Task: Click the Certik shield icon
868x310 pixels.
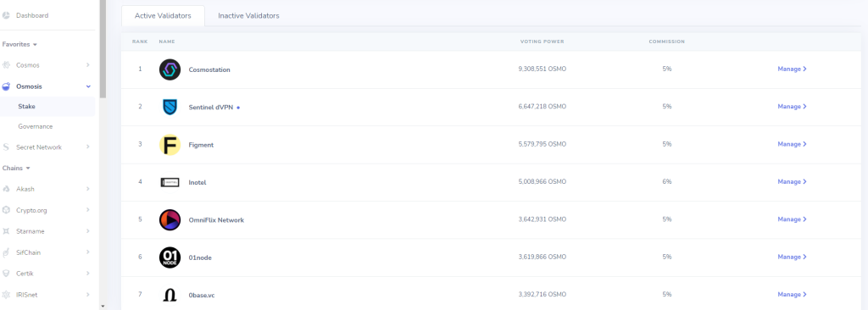Action: point(6,274)
